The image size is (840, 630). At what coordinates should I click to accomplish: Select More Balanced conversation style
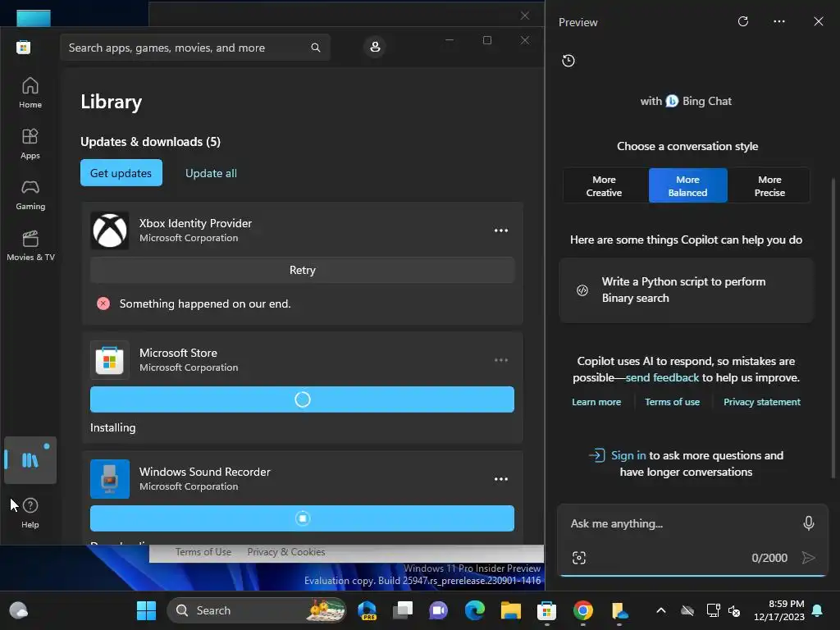688,186
